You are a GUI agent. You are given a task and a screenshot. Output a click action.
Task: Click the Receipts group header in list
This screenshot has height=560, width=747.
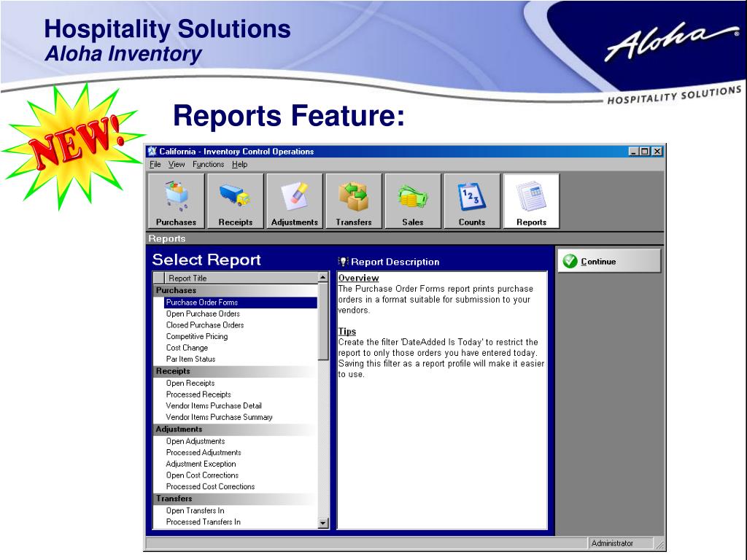[x=236, y=371]
